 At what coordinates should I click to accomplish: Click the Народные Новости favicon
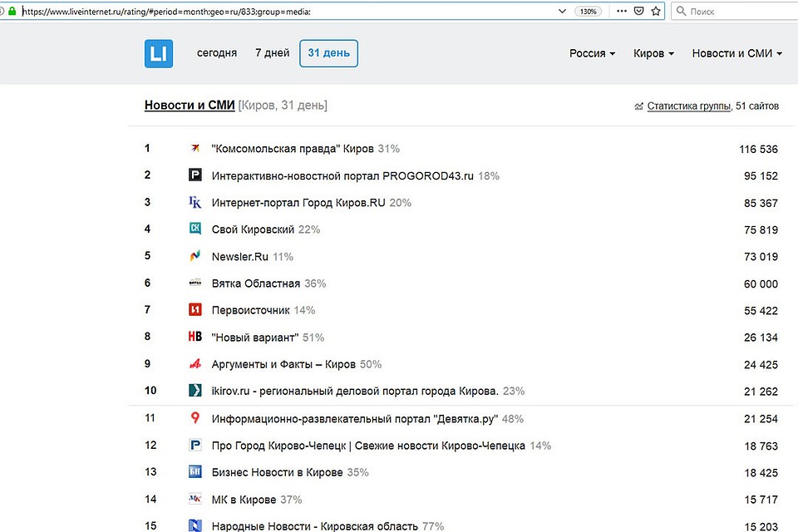pyautogui.click(x=195, y=525)
